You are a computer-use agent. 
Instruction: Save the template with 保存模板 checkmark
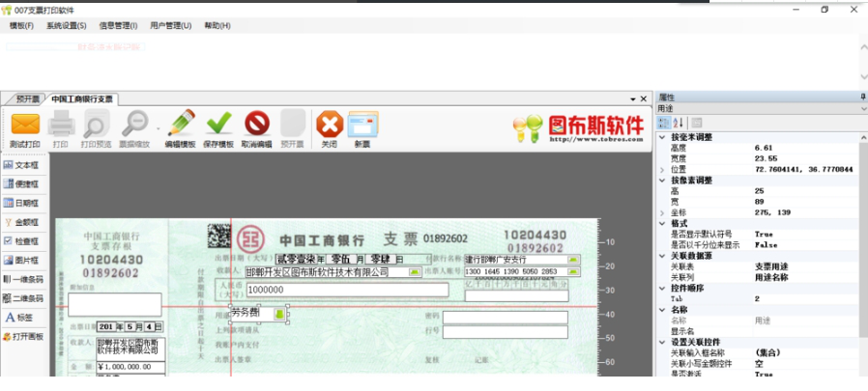coord(218,124)
